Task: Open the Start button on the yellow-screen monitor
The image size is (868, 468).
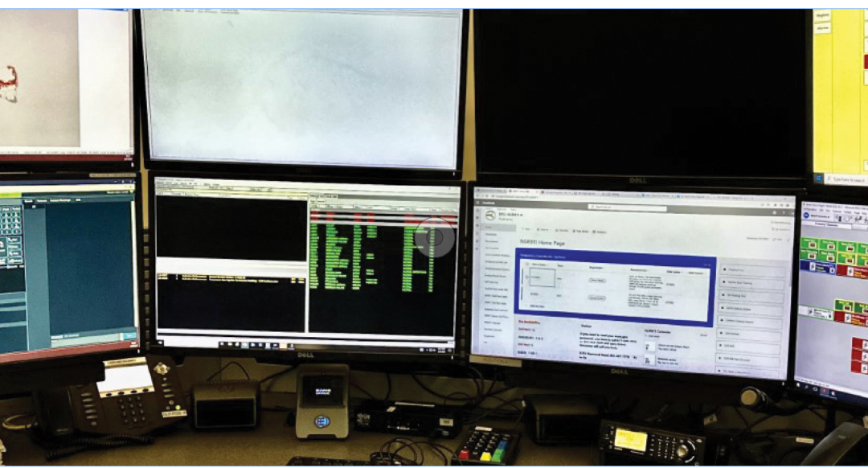Action: point(819,179)
